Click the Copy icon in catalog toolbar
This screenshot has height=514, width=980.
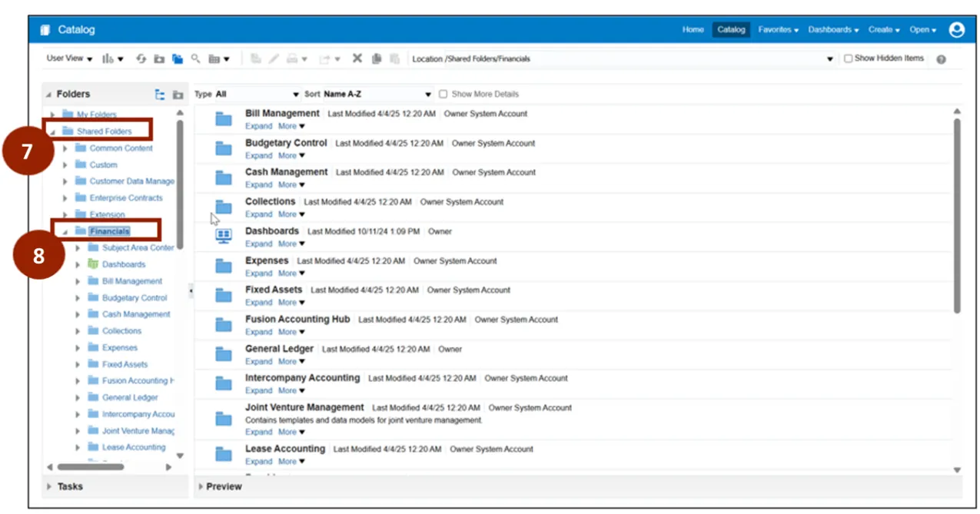pos(377,58)
